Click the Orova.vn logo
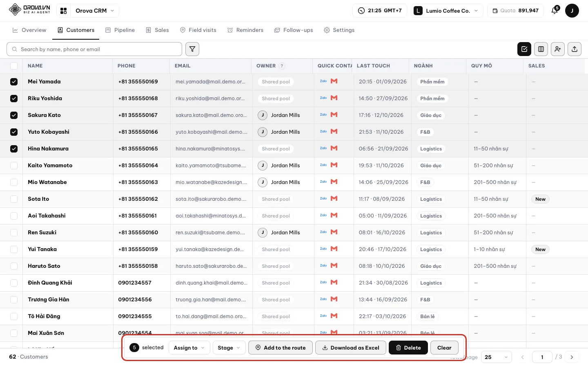Screen dimensions: 588x368 click(x=29, y=9)
